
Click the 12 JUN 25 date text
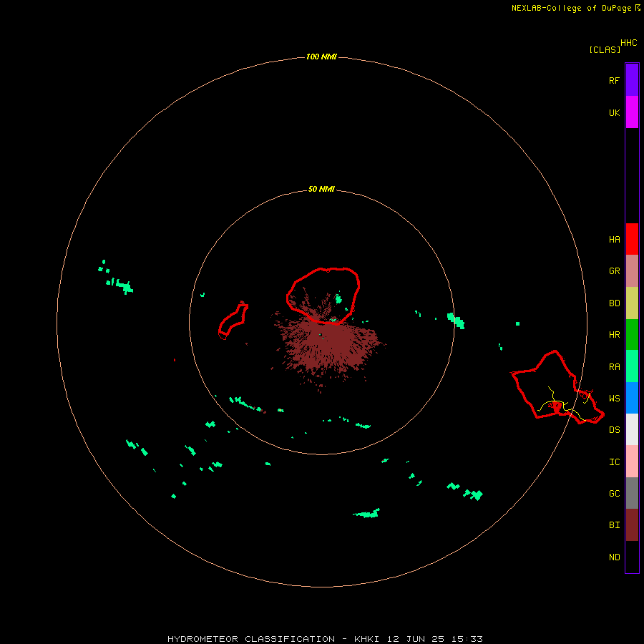[x=416, y=639]
